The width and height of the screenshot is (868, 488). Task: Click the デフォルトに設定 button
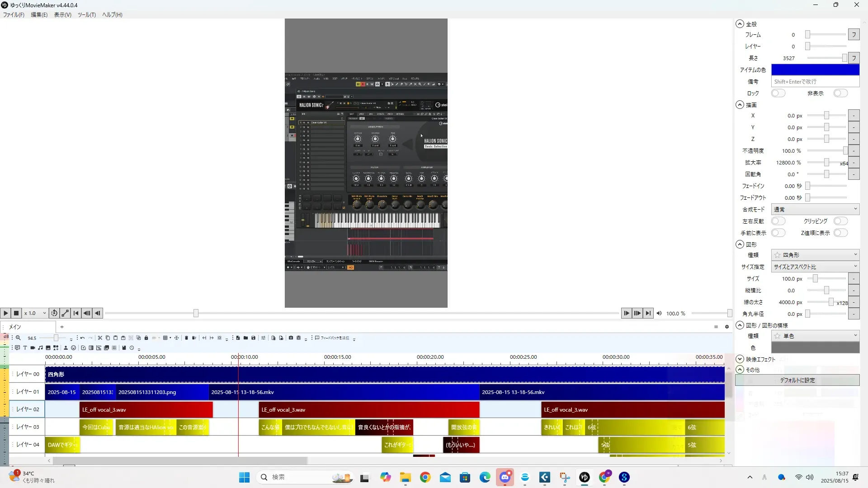click(797, 380)
